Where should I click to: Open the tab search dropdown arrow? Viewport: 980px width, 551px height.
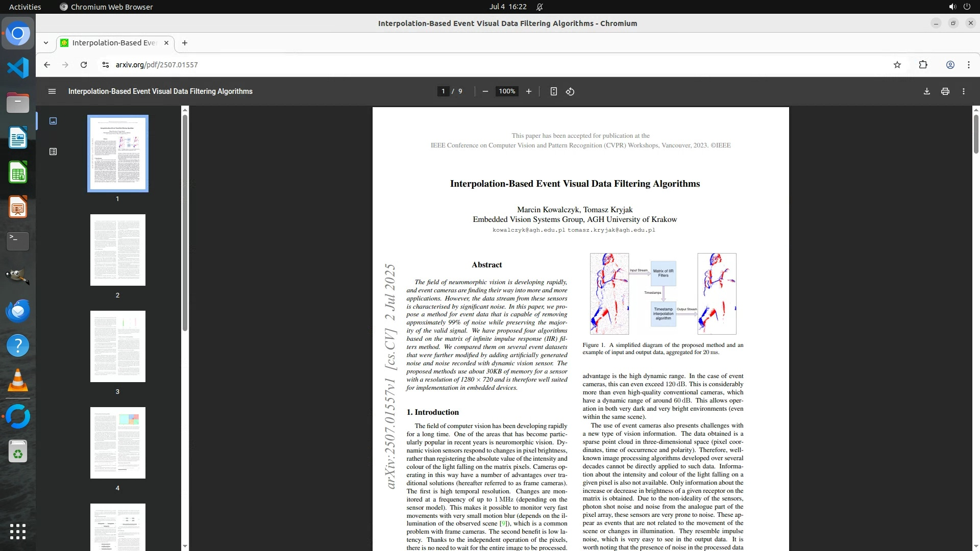click(46, 43)
